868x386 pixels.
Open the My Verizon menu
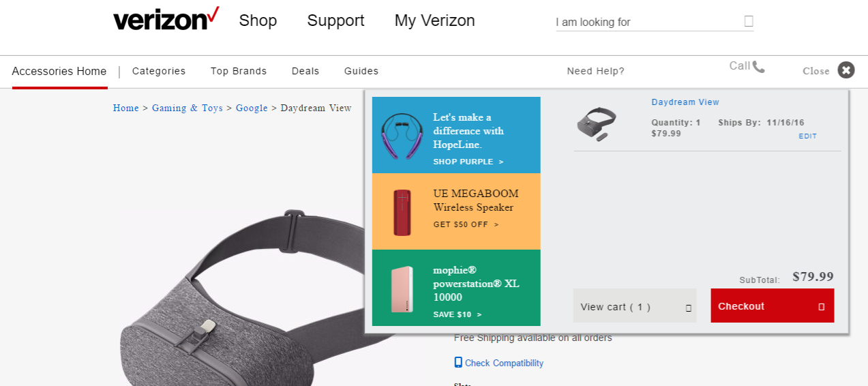(434, 21)
